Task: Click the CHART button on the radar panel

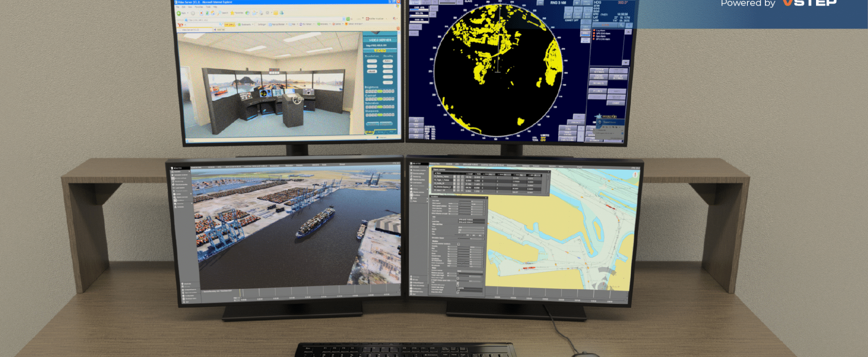Action: 615,103
